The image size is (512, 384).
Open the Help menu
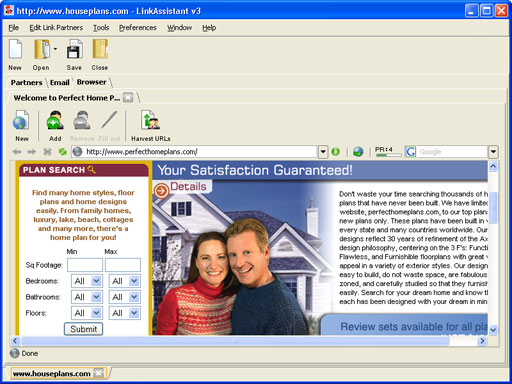click(209, 28)
